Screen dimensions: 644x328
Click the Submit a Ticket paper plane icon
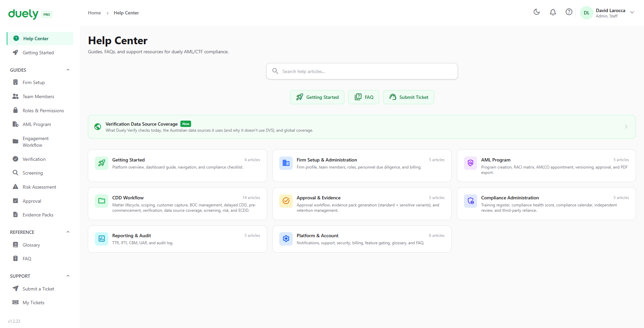pos(15,288)
